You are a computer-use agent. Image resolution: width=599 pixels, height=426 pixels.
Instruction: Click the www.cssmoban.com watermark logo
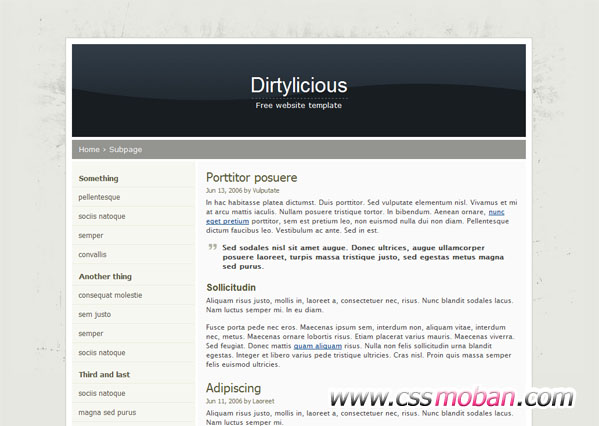tap(452, 397)
